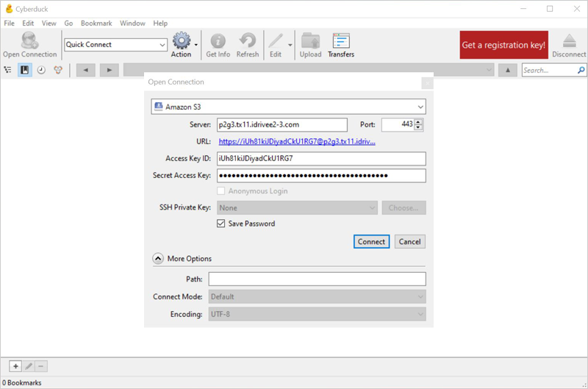Viewport: 588px width, 389px height.
Task: Click the Connect button
Action: point(371,242)
